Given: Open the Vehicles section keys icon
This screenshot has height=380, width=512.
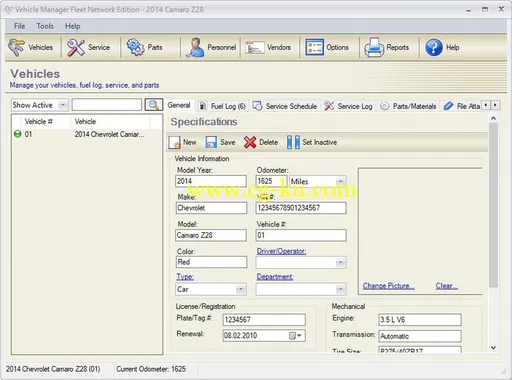Looking at the screenshot, I should (16, 47).
